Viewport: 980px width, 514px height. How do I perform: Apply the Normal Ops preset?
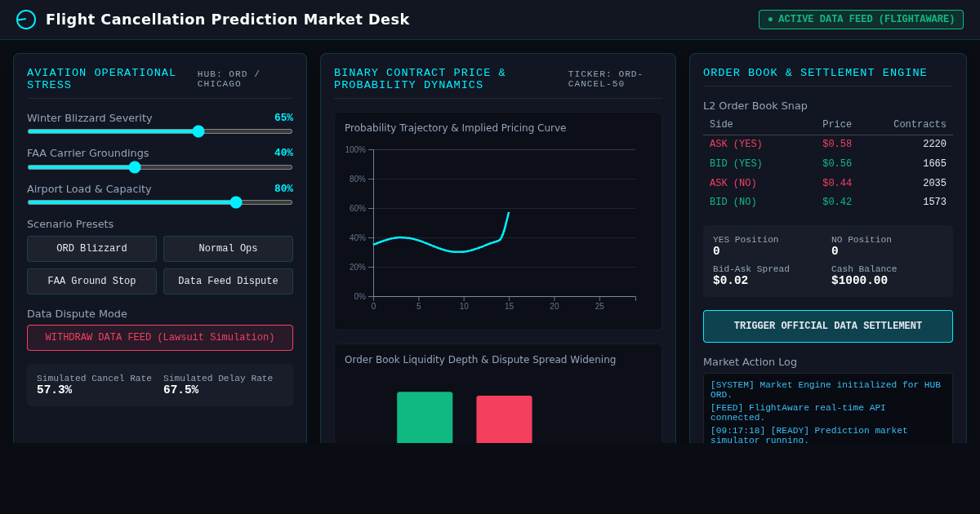tap(228, 249)
